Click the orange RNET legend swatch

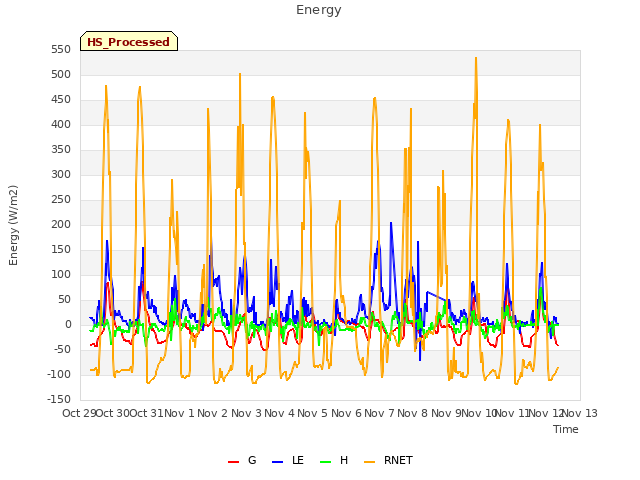tap(369, 461)
